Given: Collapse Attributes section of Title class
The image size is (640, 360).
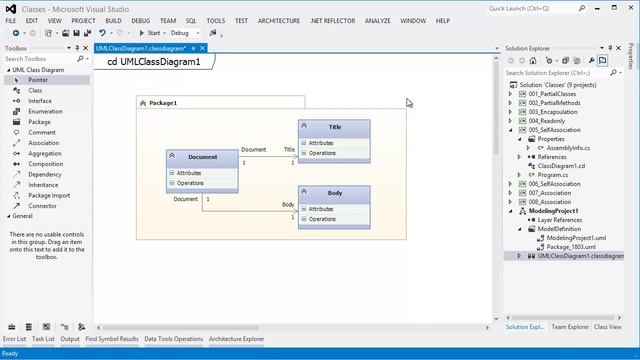Looking at the screenshot, I should [304, 143].
